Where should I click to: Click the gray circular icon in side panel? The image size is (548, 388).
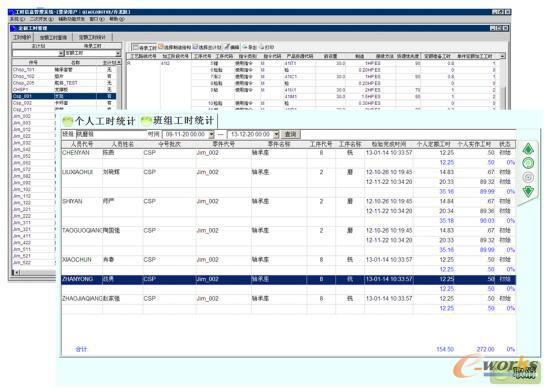pos(528,177)
